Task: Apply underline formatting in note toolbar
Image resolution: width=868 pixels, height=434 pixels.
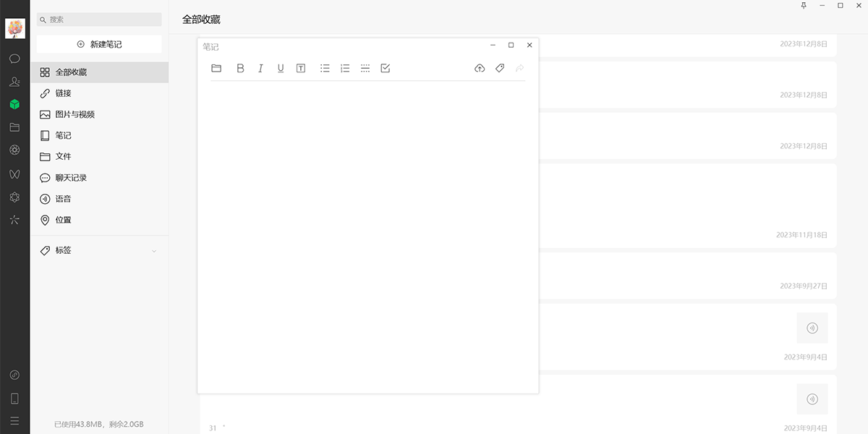Action: click(x=281, y=68)
